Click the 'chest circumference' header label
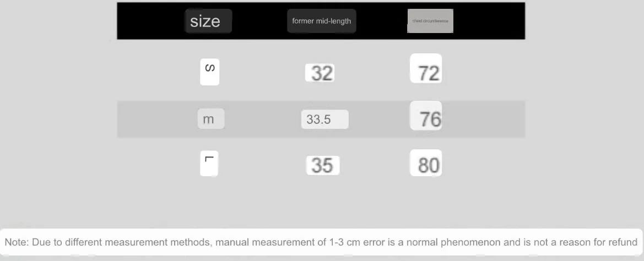Screen dimensions: 644x261 click(x=430, y=21)
